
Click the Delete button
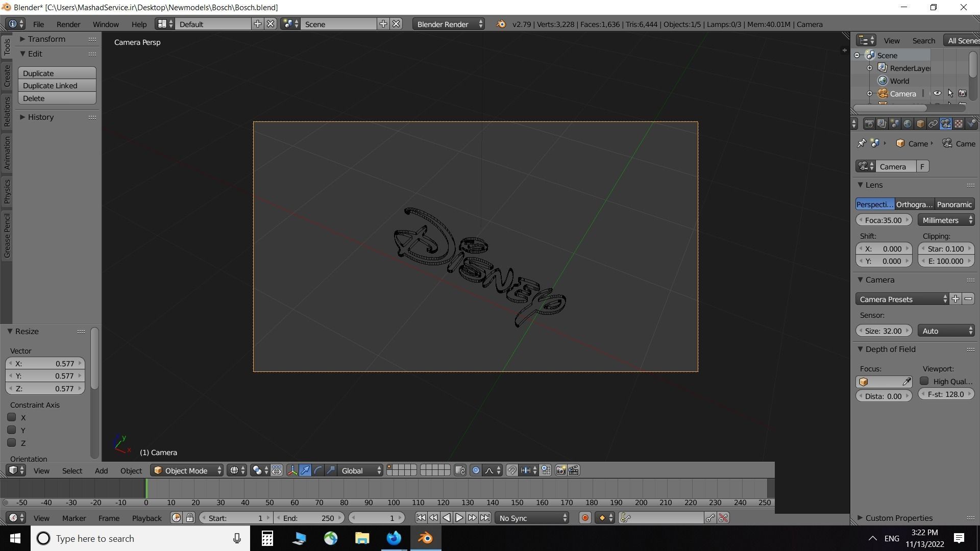click(57, 98)
